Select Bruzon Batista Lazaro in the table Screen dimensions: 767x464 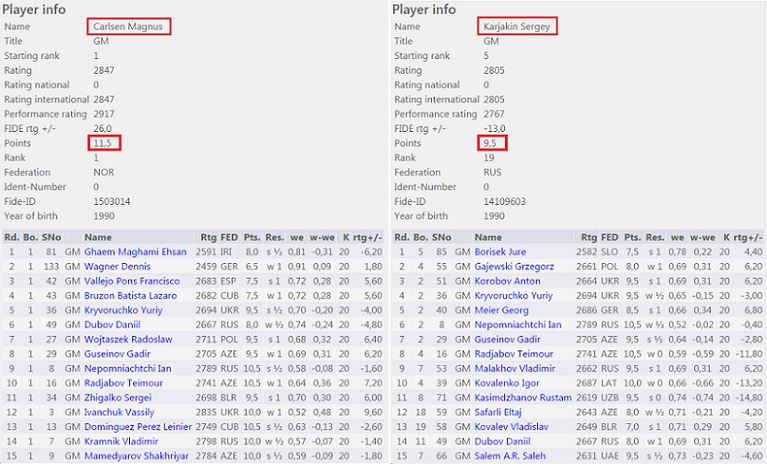coord(128,296)
